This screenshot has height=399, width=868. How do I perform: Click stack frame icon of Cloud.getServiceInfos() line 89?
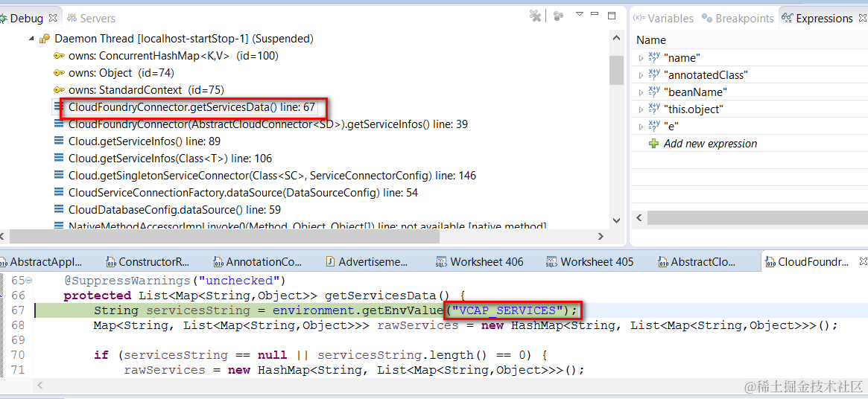[59, 141]
